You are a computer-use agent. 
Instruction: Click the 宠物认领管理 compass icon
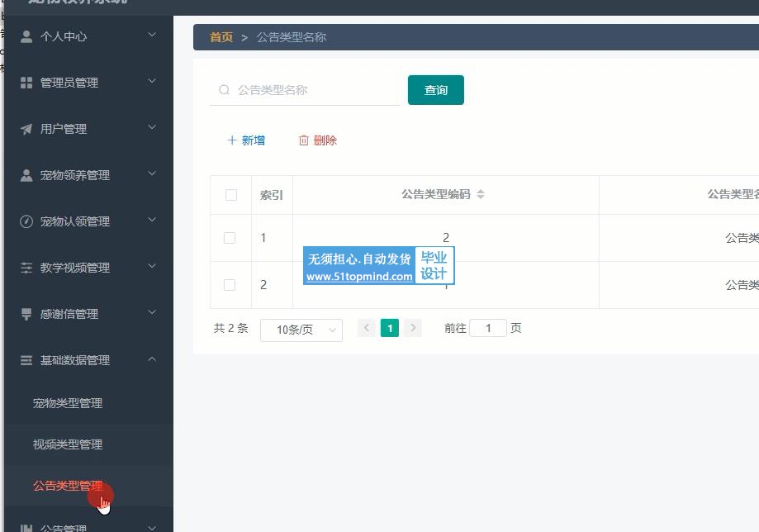coord(26,221)
